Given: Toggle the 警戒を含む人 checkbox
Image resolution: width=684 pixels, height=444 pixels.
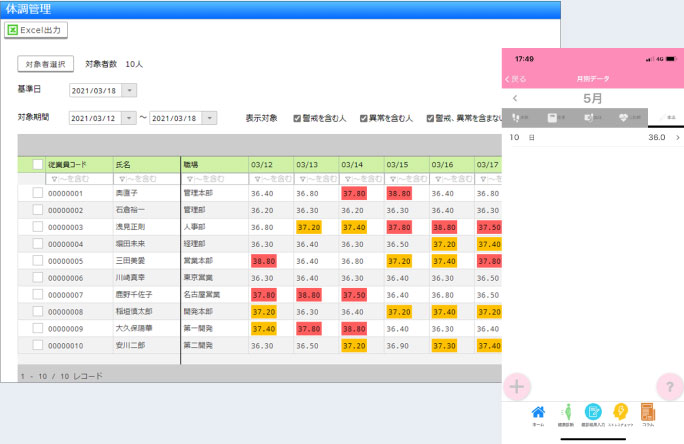Looking at the screenshot, I should click(x=297, y=118).
